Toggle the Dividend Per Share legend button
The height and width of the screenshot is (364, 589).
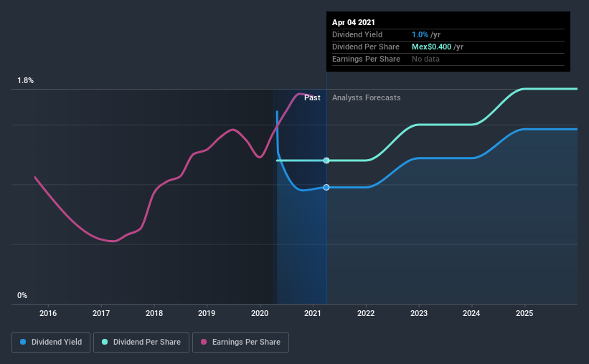[141, 343]
